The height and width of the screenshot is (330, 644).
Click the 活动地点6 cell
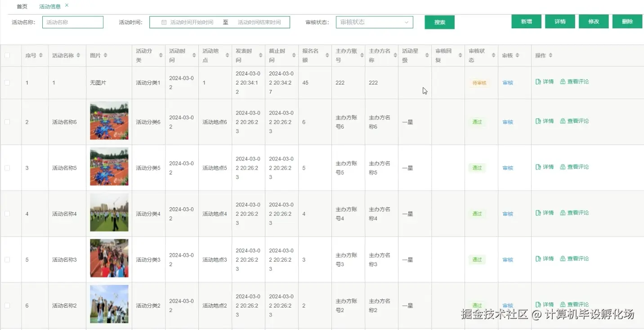[215, 122]
